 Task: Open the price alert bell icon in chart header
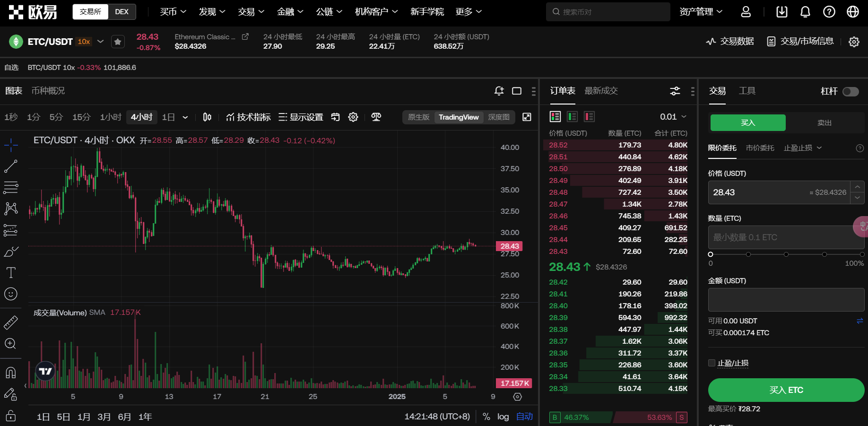click(x=499, y=91)
